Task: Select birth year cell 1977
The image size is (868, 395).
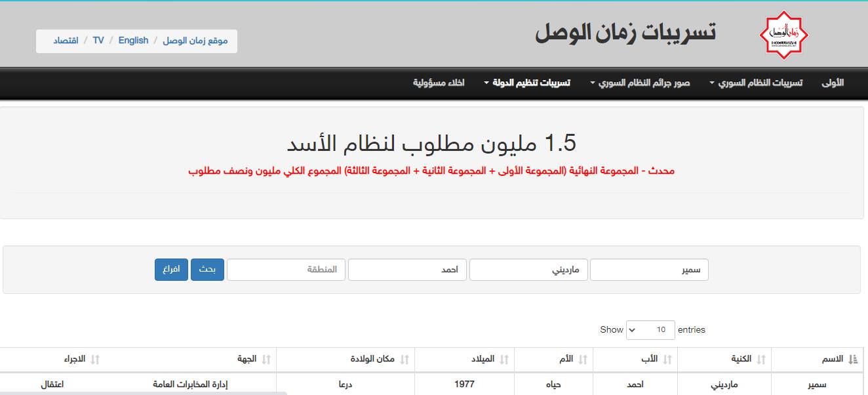Action: [464, 385]
